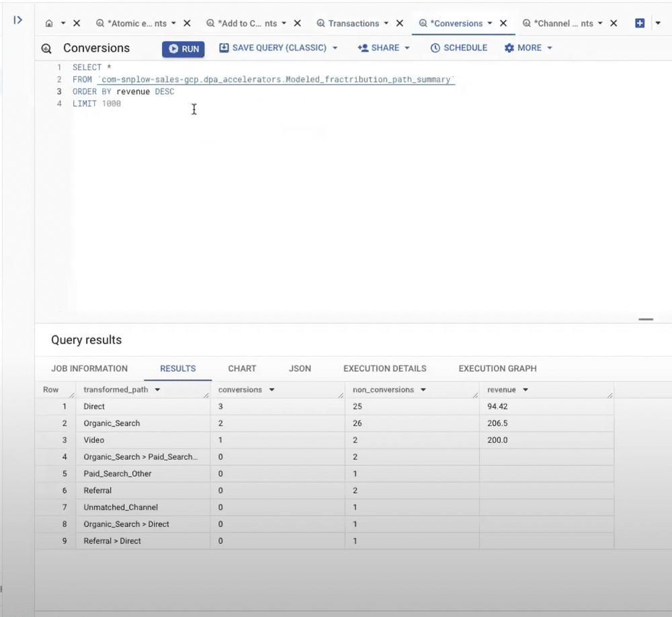
Task: Open non_conversions column menu arrow
Action: [423, 390]
